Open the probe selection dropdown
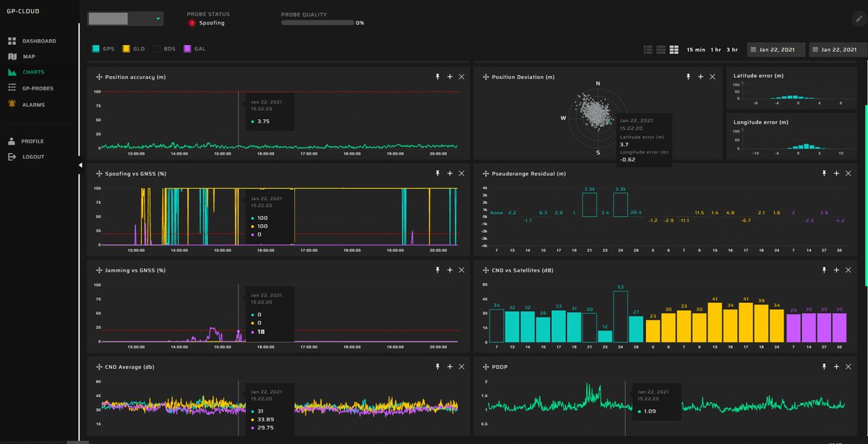 (126, 19)
